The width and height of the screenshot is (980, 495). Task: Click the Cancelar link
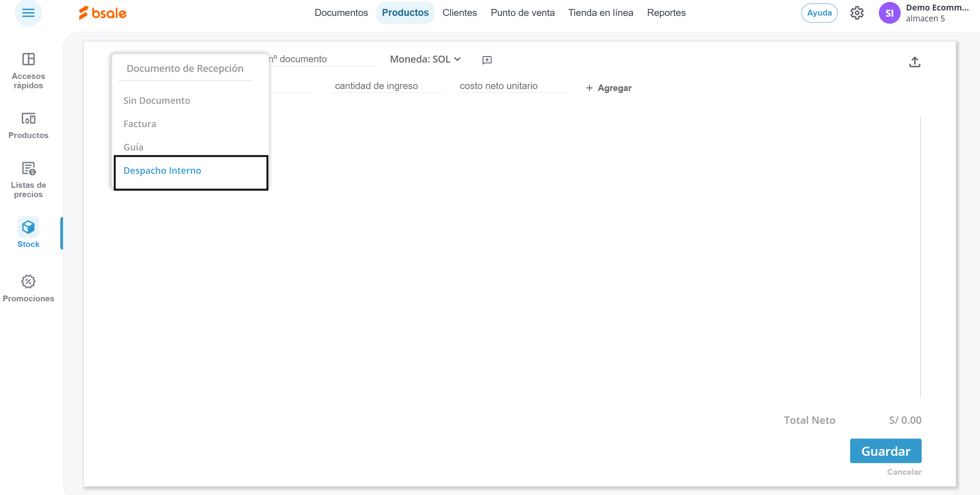pyautogui.click(x=904, y=472)
